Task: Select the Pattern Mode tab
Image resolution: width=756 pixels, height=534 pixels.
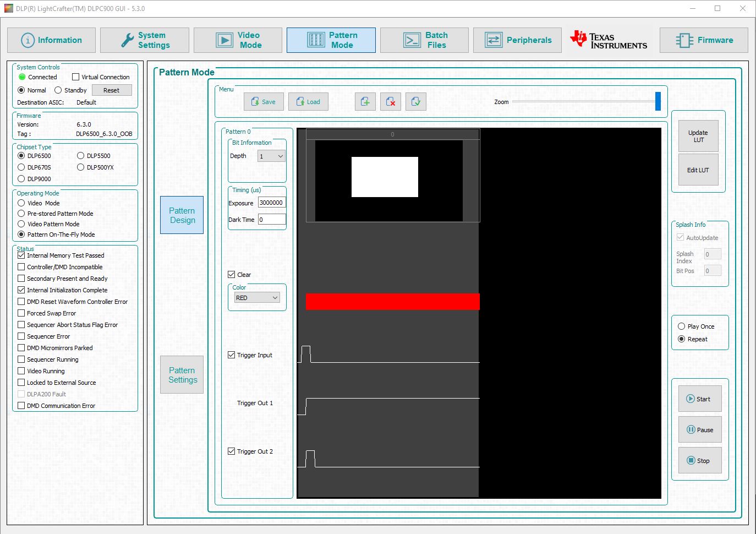Action: click(331, 40)
